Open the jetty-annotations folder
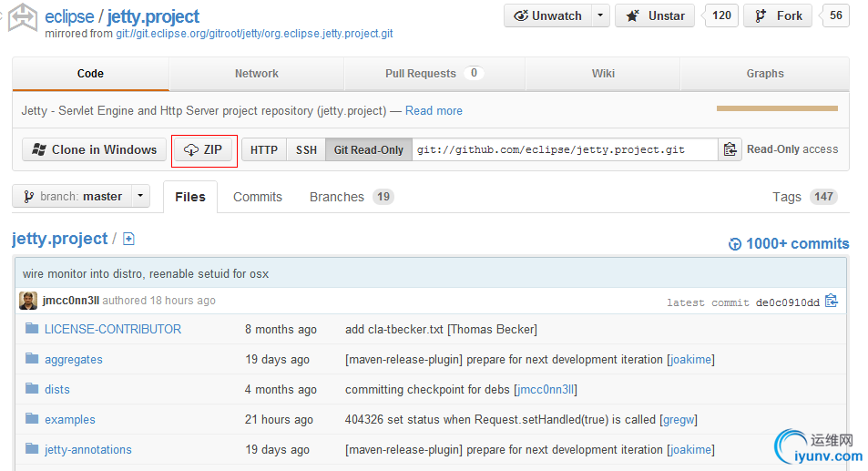Screen dimensions: 868x471 88,450
